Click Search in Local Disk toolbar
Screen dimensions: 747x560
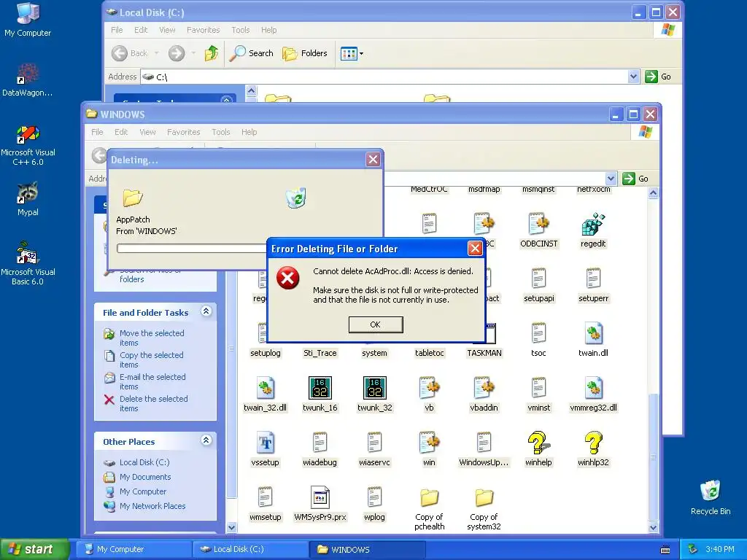(251, 52)
